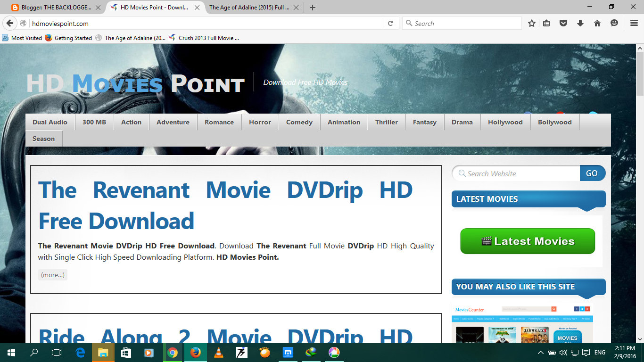Click the Firefox Search box
The width and height of the screenshot is (644, 362).
pos(462,23)
